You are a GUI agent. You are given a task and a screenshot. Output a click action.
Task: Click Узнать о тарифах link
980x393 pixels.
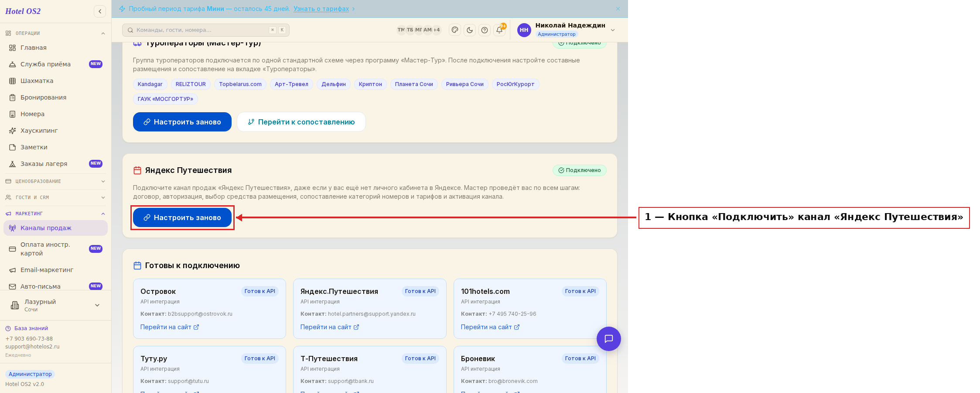[x=321, y=9]
